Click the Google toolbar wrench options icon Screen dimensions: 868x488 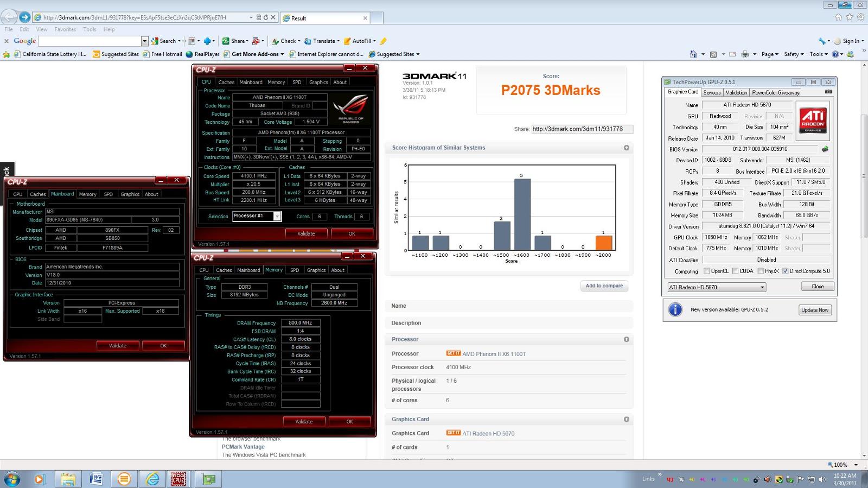823,41
